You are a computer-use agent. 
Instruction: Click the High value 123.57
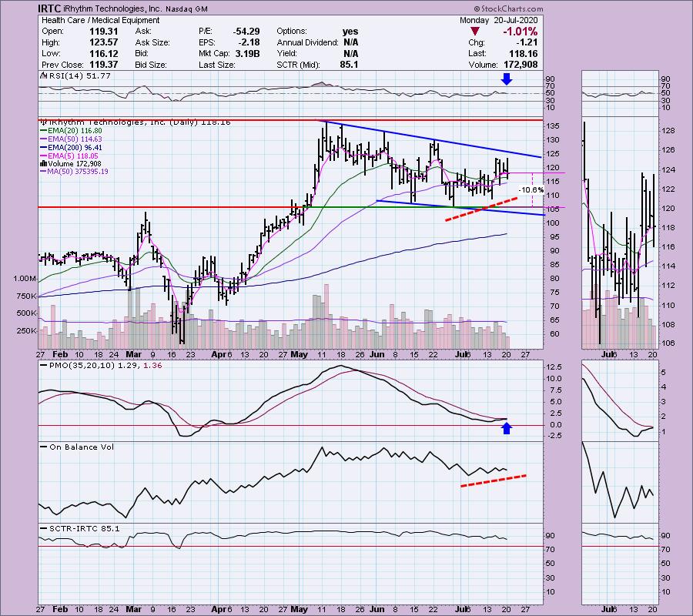[x=103, y=42]
